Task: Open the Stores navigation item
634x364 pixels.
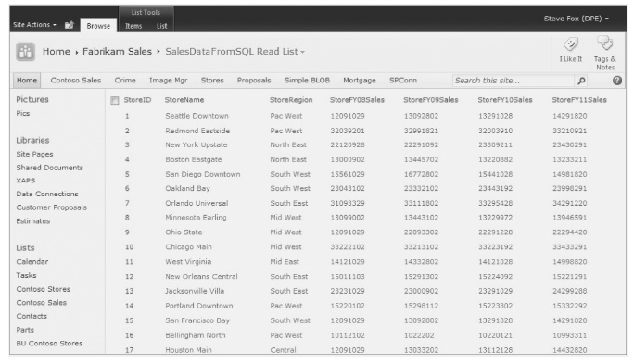Action: tap(212, 80)
